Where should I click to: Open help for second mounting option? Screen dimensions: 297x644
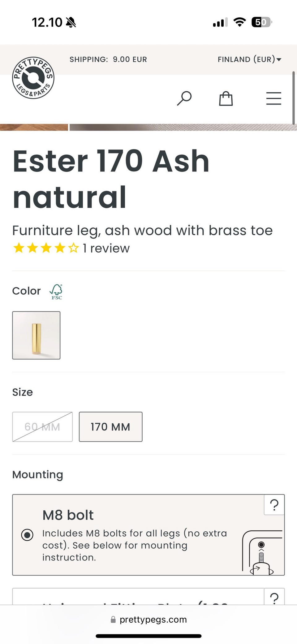coord(274,597)
